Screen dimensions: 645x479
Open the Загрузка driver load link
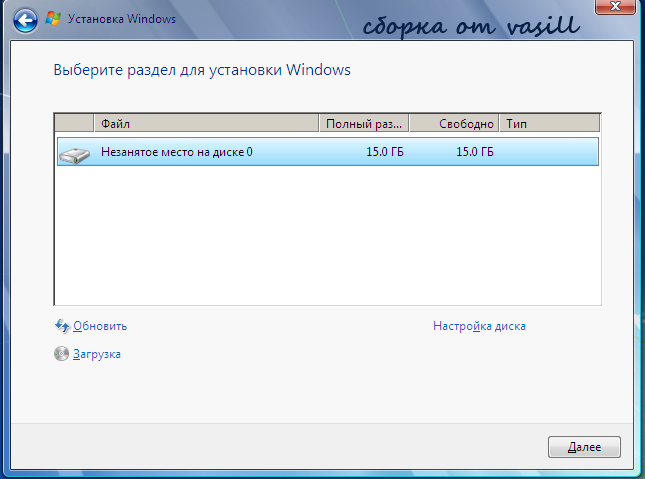tap(97, 354)
